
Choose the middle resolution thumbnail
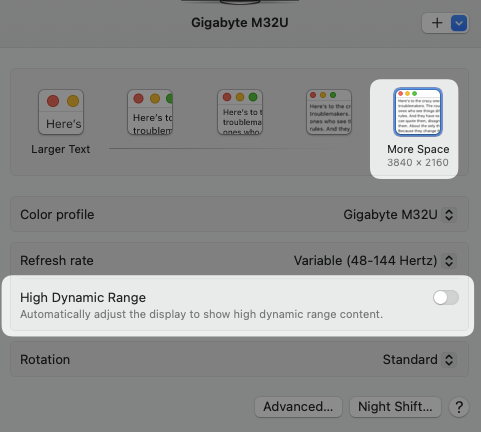tap(240, 112)
